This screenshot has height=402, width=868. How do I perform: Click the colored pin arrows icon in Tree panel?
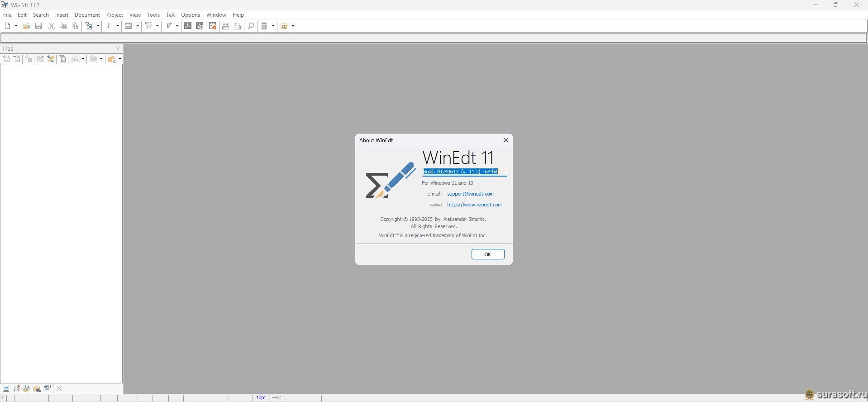tap(51, 59)
